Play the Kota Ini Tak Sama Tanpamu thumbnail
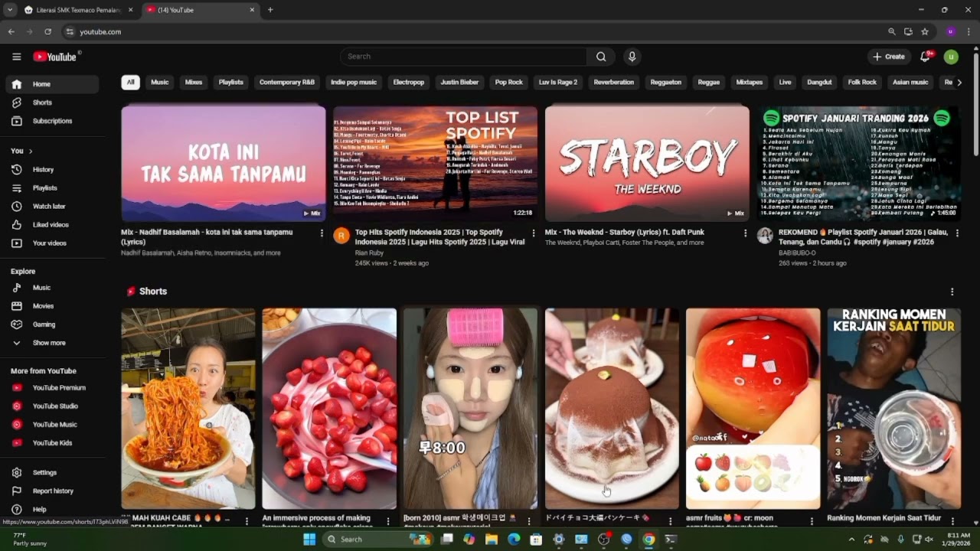 (x=224, y=163)
